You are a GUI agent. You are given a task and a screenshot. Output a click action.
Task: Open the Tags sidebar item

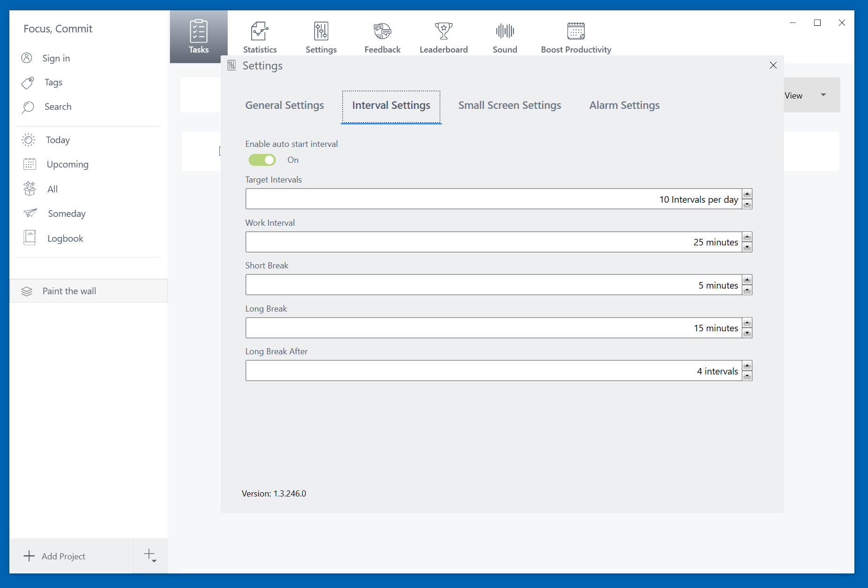click(53, 83)
